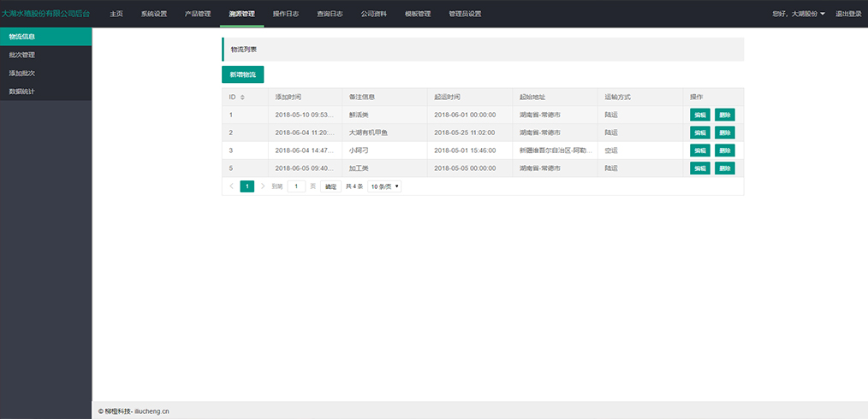This screenshot has width=868, height=419.
Task: Delete the 大湖有机甲鱼 logistics row
Action: (725, 133)
